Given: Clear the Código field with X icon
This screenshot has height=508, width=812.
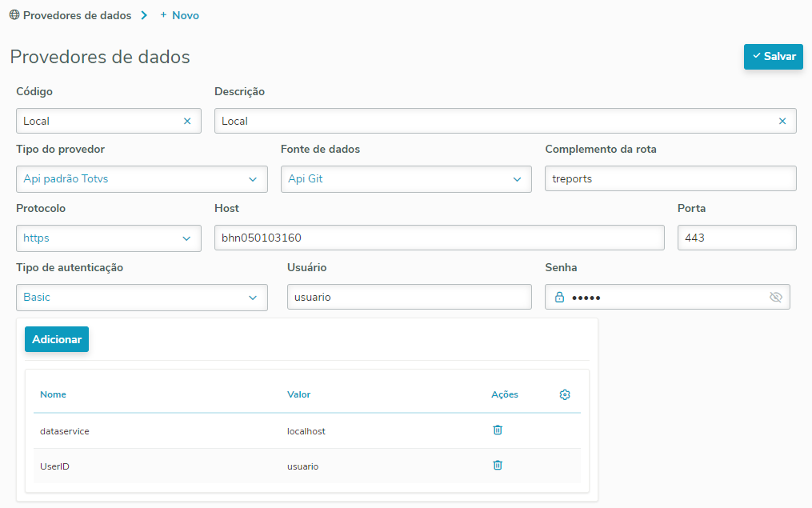Looking at the screenshot, I should [187, 121].
